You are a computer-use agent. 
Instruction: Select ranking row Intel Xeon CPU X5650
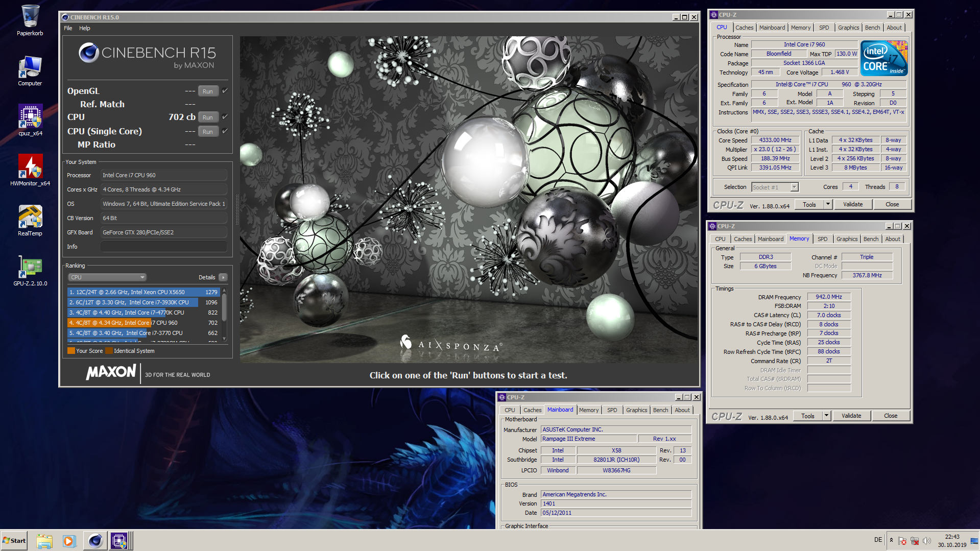click(x=144, y=292)
